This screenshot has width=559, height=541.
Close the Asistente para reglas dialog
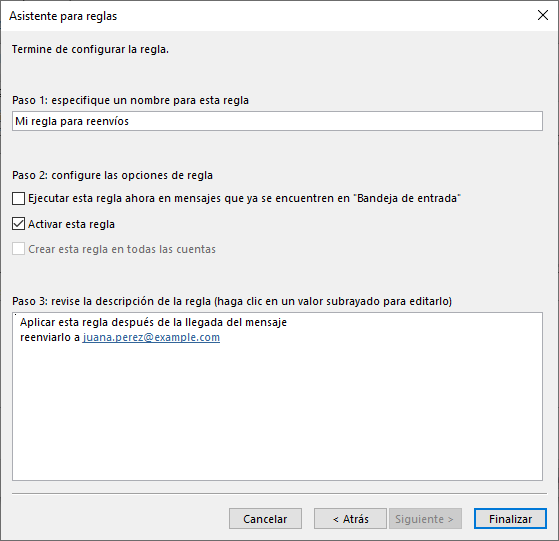point(543,15)
